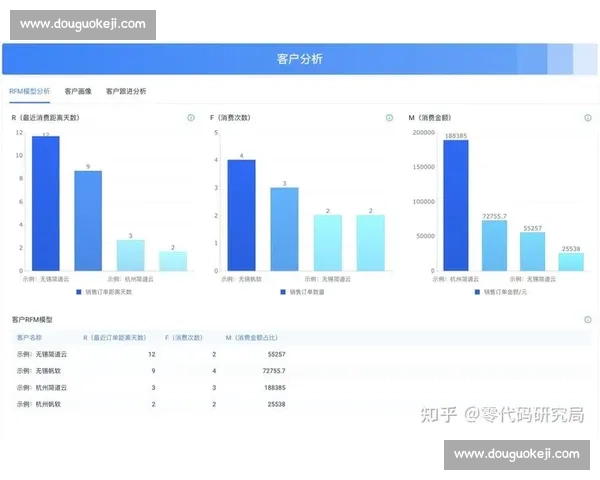Click F chart axis label 示例: 无锡帆软
This screenshot has height=480, width=600.
coord(241,279)
